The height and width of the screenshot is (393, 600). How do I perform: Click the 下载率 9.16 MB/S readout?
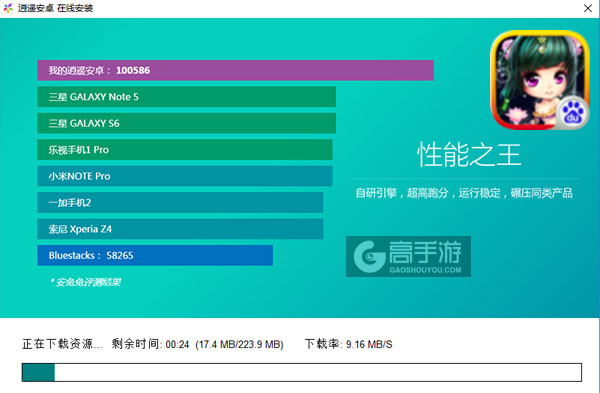pyautogui.click(x=348, y=344)
